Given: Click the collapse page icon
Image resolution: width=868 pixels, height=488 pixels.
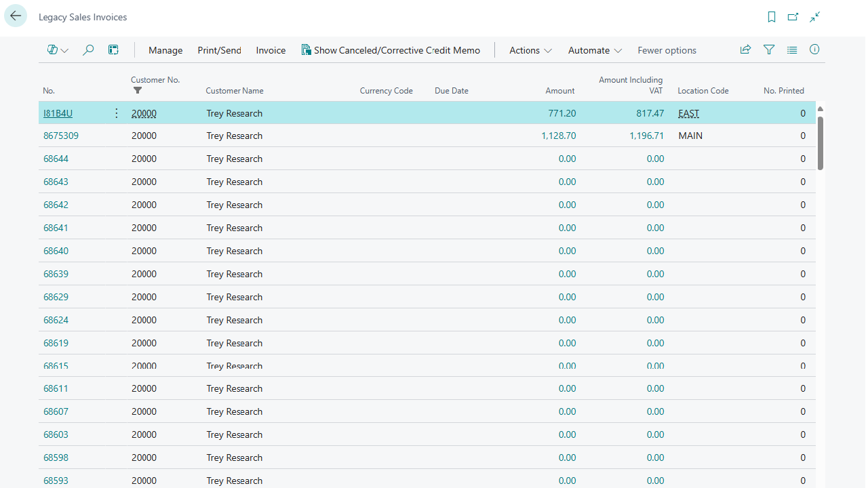Looking at the screenshot, I should pyautogui.click(x=815, y=17).
